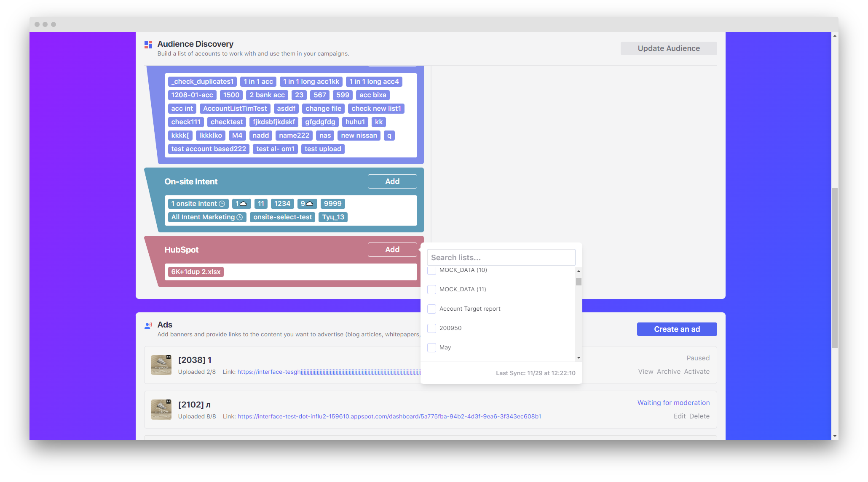
Task: Add an On-site Intent list
Action: click(x=392, y=181)
